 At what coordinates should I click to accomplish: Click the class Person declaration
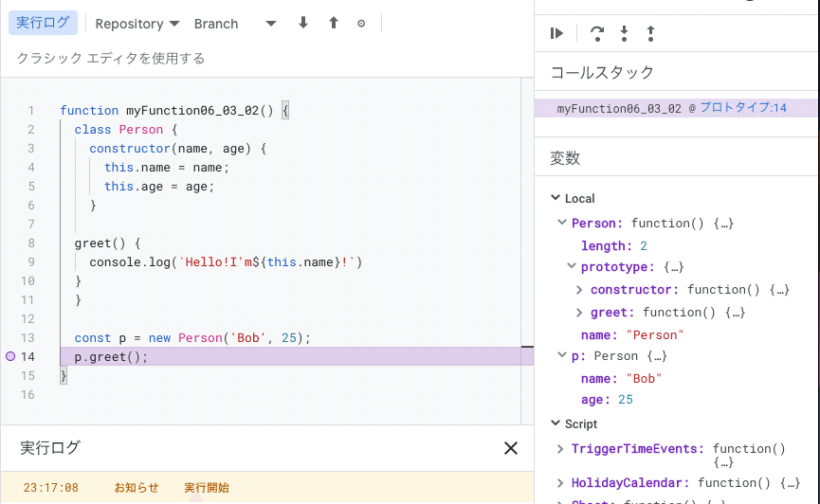tap(126, 129)
